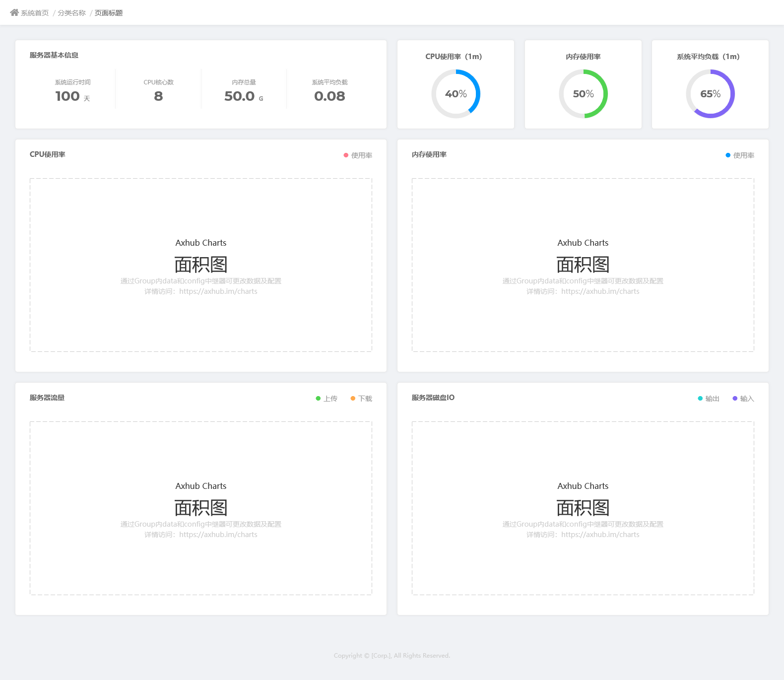This screenshot has height=680, width=784.
Task: Go to the 分类名称 breadcrumb link
Action: click(71, 13)
